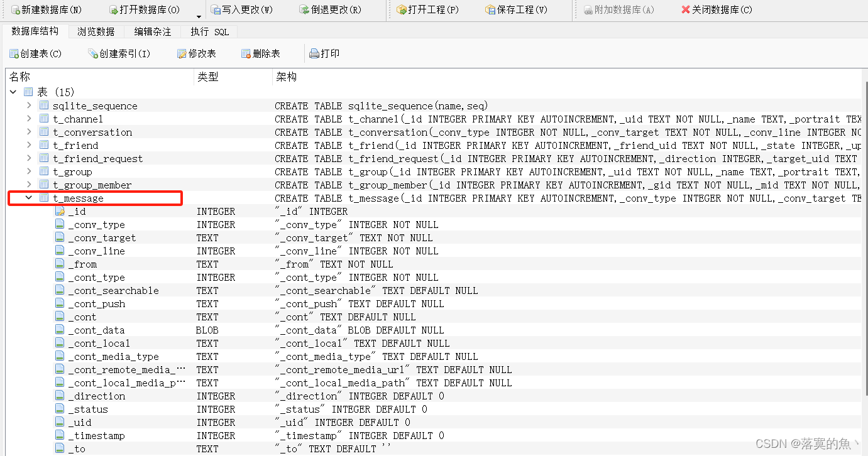Click the 架构 column header
This screenshot has height=456, width=868.
567,77
